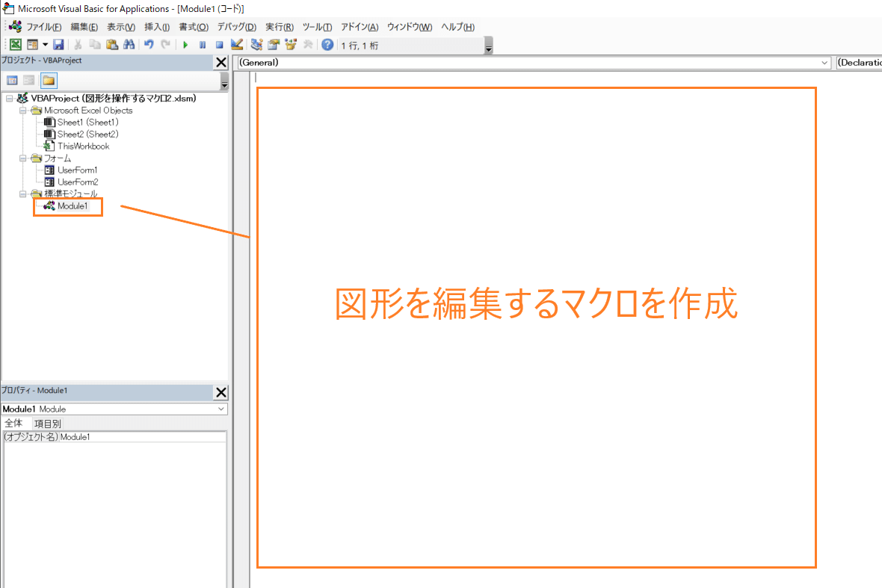This screenshot has height=588, width=882.
Task: Select Module1 in the project tree
Action: 72,205
